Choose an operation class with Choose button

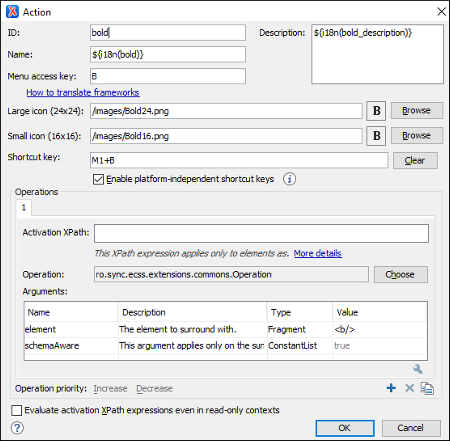click(400, 275)
